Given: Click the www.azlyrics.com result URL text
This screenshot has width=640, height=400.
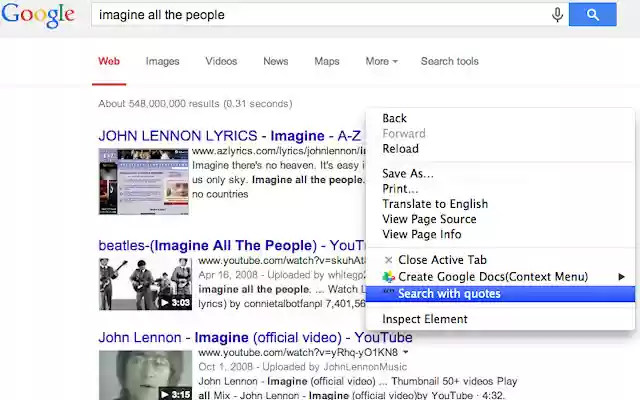Looking at the screenshot, I should 278,151.
